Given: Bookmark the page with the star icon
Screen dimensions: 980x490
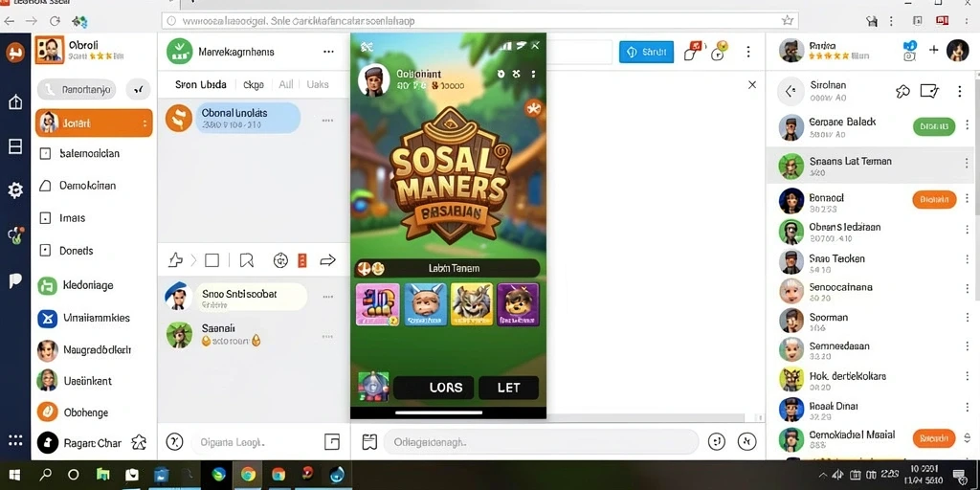Looking at the screenshot, I should pyautogui.click(x=788, y=21).
